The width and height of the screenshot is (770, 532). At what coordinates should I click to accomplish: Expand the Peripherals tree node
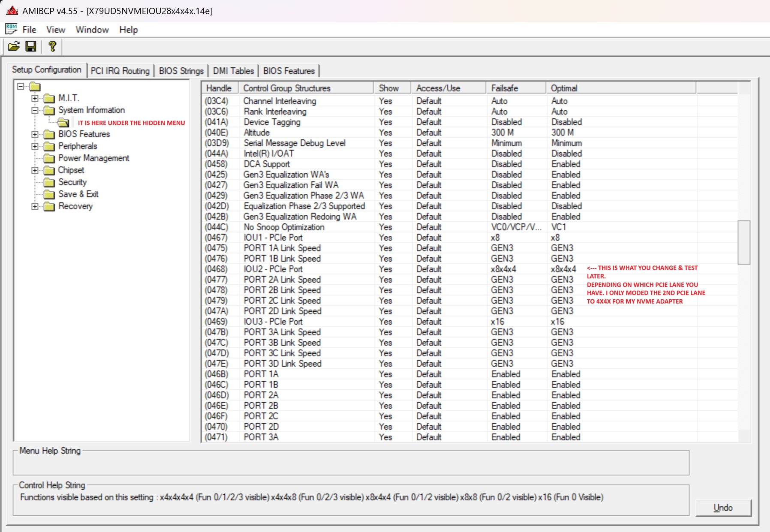click(x=35, y=146)
